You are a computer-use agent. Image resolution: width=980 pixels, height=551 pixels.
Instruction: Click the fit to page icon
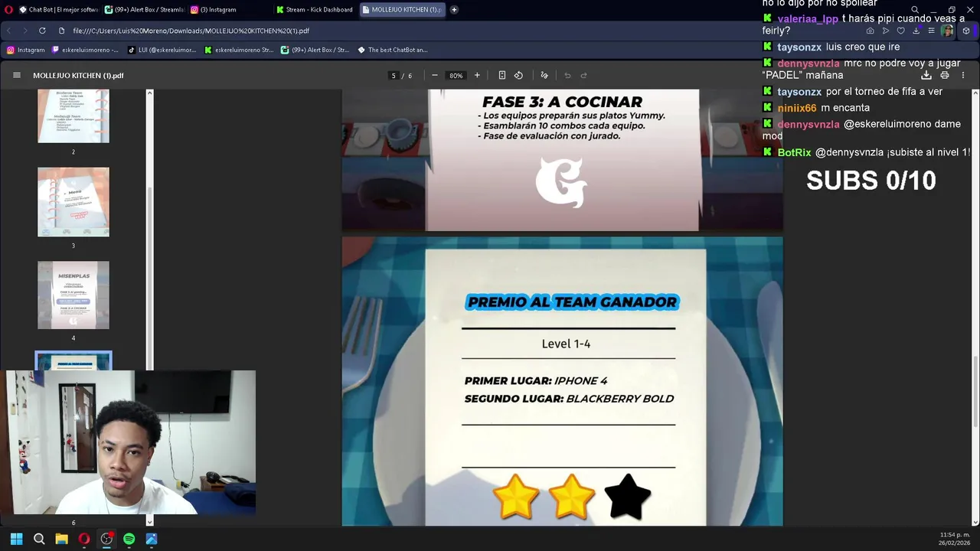(501, 75)
